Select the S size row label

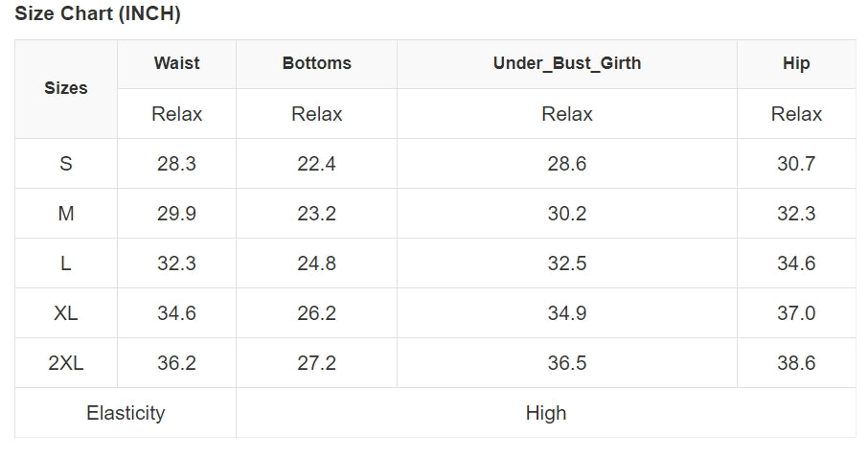[x=66, y=164]
